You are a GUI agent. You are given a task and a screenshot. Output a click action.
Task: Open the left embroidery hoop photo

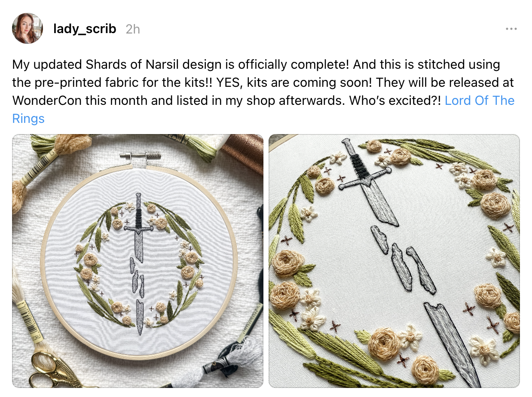(x=138, y=261)
